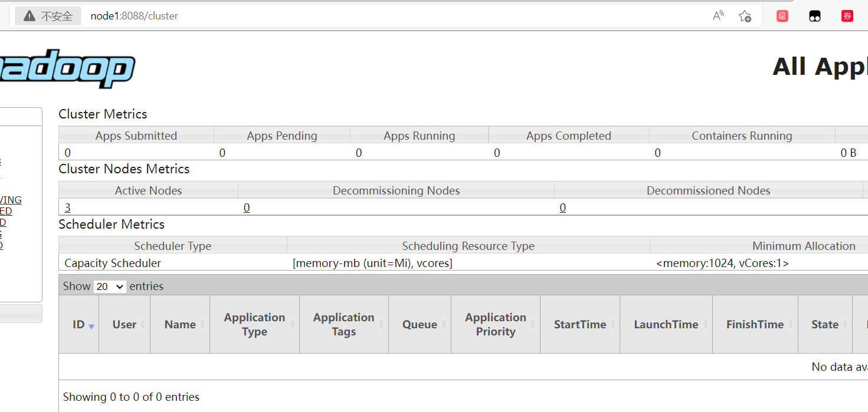Click the Hadoop logo
Image resolution: width=868 pixels, height=412 pixels.
coord(68,68)
